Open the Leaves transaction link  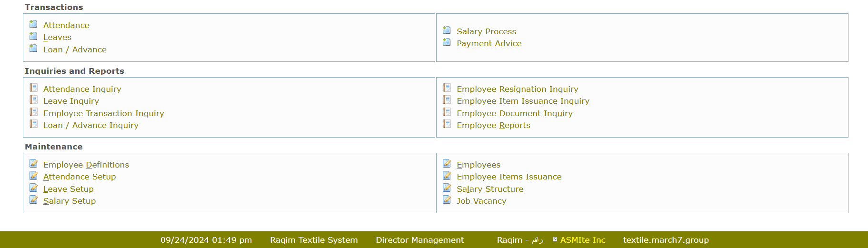point(57,37)
